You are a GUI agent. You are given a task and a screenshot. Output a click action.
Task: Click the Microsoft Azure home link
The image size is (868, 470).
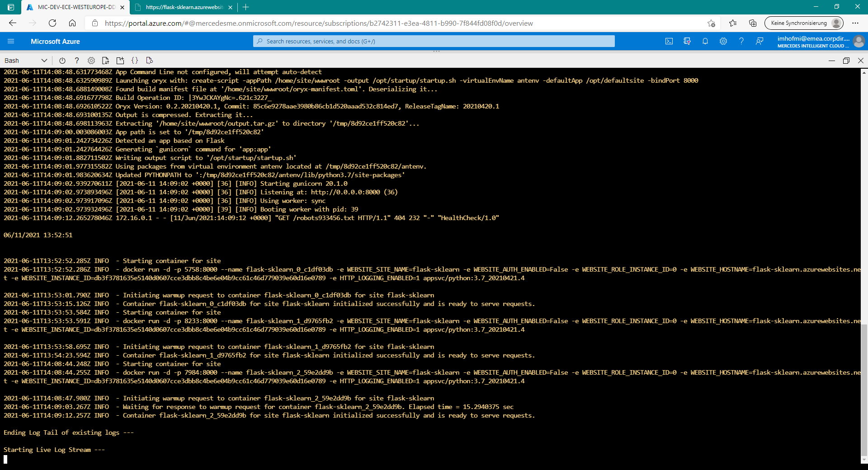pyautogui.click(x=55, y=41)
